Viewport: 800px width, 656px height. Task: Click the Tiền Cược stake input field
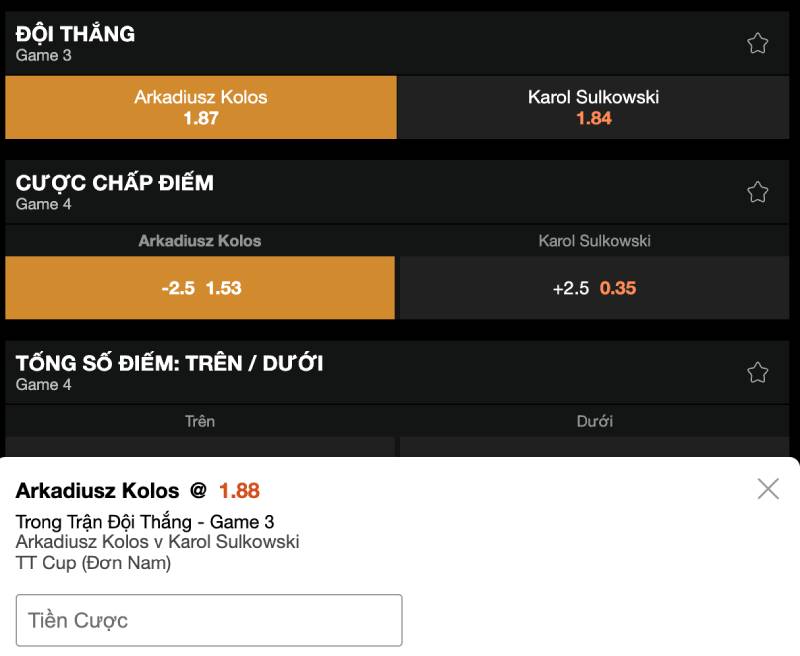click(x=208, y=619)
